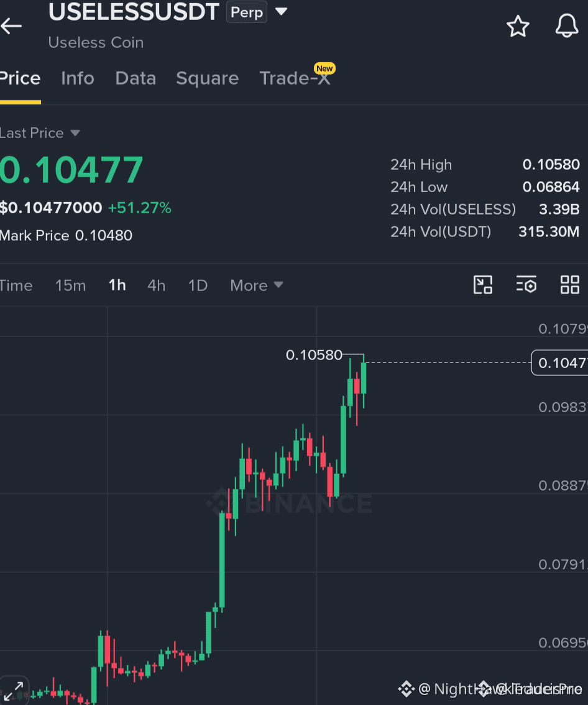The image size is (588, 705).
Task: Switch to the Info tab
Action: click(x=78, y=78)
